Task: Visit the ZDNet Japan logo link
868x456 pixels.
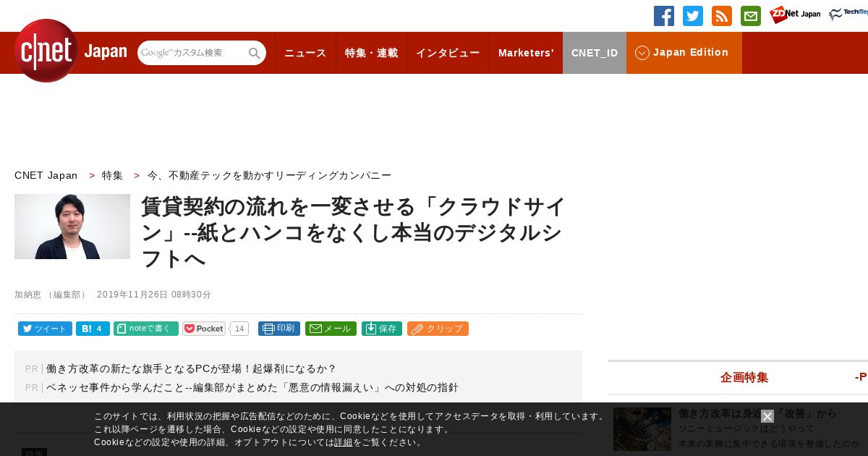Action: [795, 14]
